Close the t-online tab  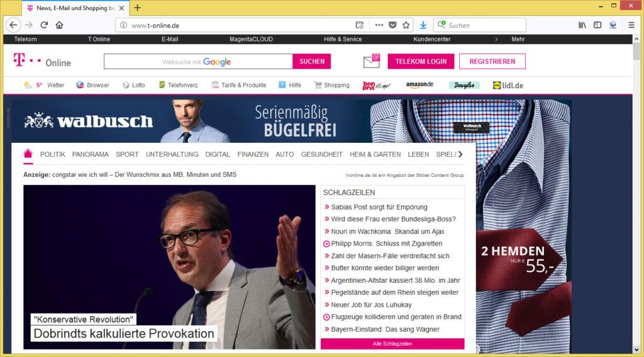121,8
